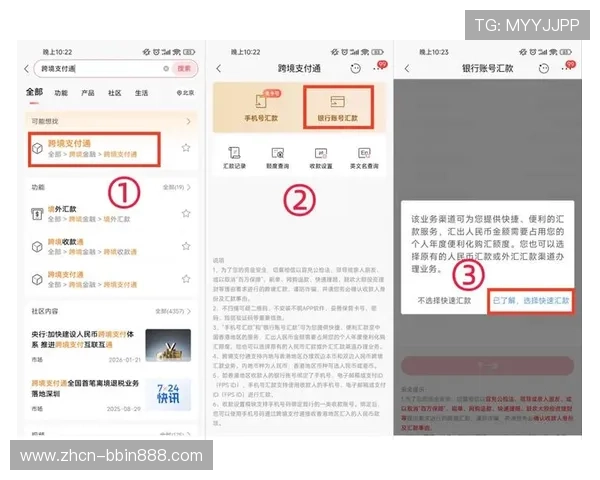Choose 银行账号汇款 bank account remittance
The image size is (600, 480).
pos(338,107)
